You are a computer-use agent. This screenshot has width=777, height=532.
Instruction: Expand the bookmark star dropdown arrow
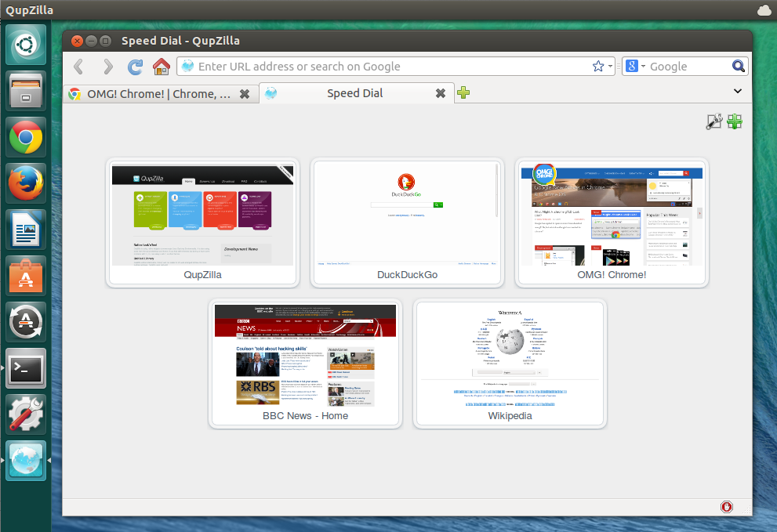tap(611, 67)
